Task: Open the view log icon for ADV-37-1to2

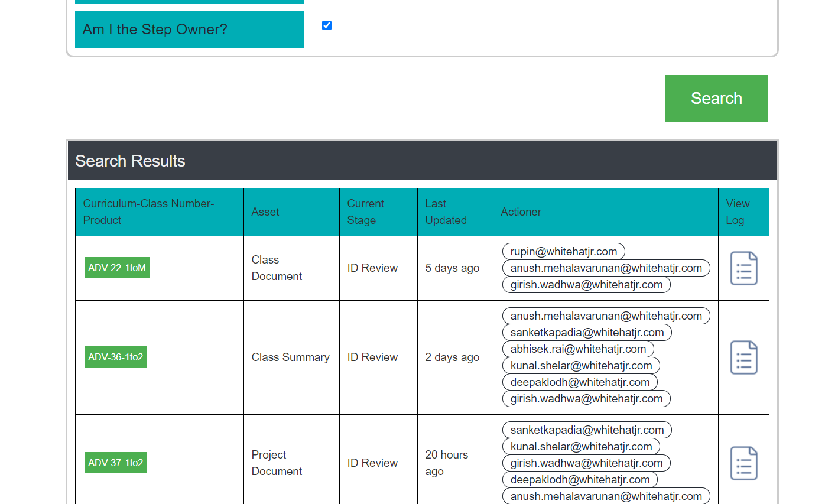Action: tap(743, 463)
